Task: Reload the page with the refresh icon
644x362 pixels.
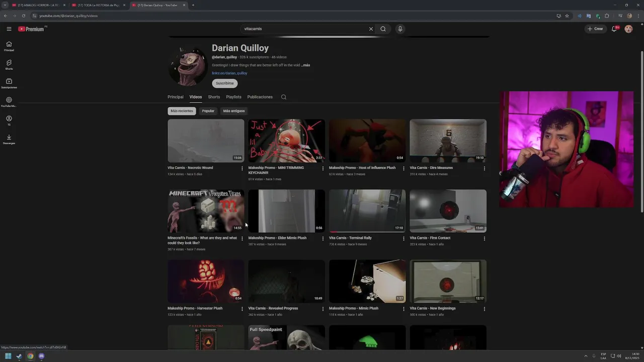Action: [24, 16]
